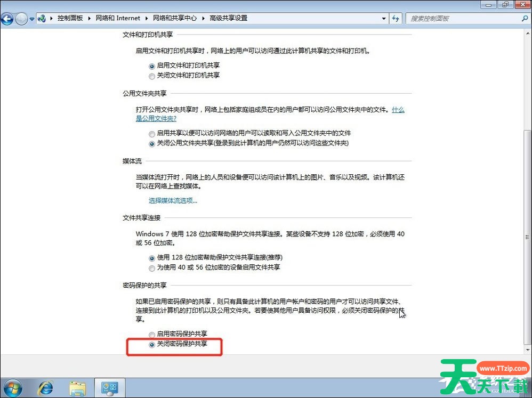
Task: Expand chevron after 控制面板 breadcrumb
Action: click(89, 18)
